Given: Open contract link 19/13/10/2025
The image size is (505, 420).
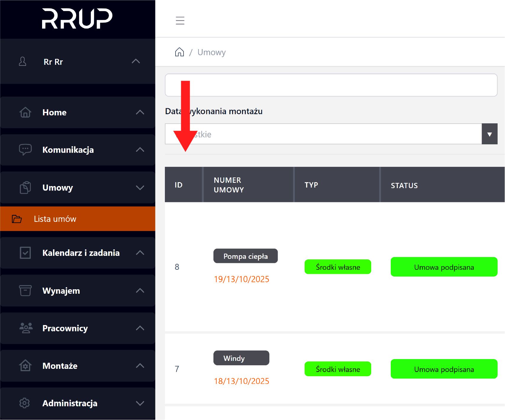Looking at the screenshot, I should [242, 279].
